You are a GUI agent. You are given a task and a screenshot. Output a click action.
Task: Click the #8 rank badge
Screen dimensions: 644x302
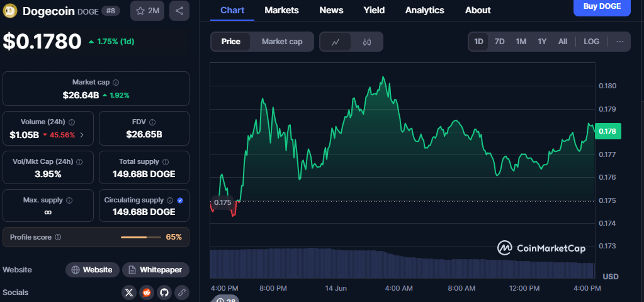point(111,11)
